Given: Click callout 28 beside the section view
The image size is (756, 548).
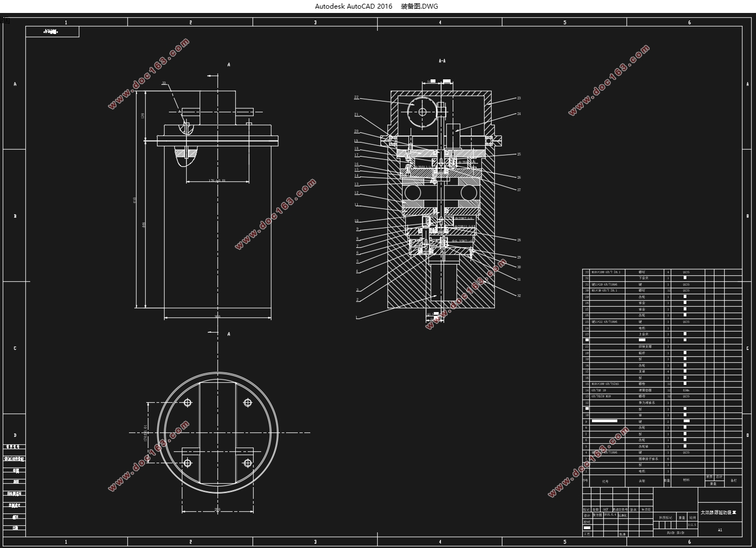Looking at the screenshot, I should pyautogui.click(x=519, y=240).
